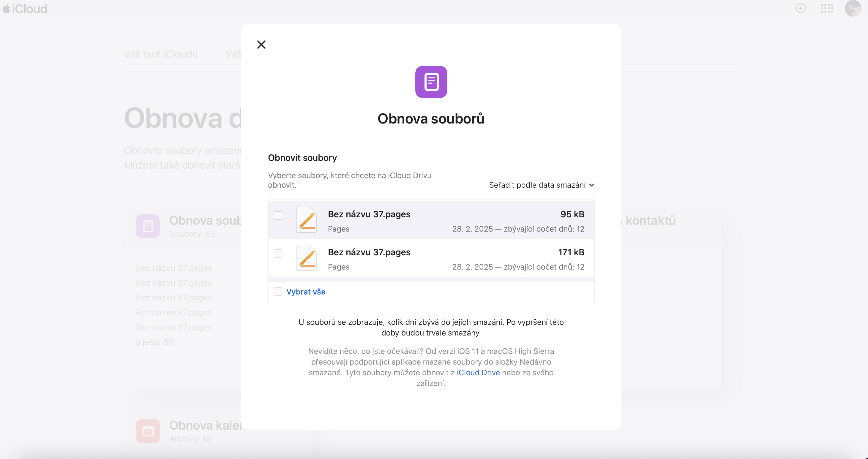Check the box for the 95 kB file
The width and height of the screenshot is (868, 459).
(278, 216)
